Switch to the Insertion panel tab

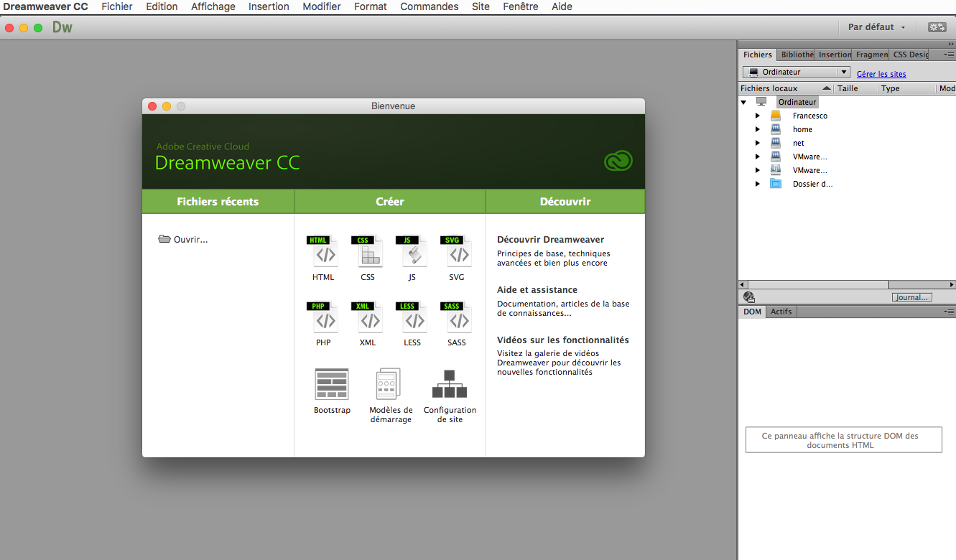coord(834,55)
